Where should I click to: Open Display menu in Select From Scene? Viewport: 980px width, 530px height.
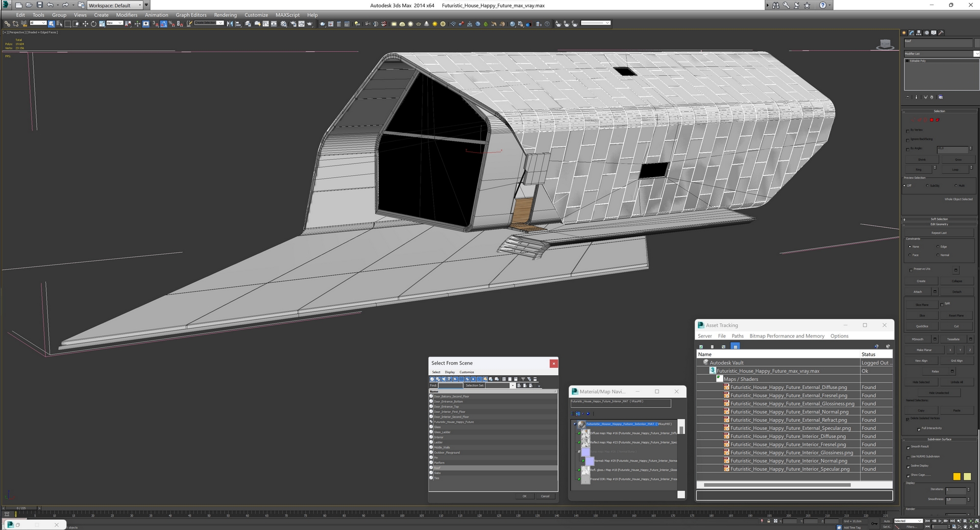450,372
